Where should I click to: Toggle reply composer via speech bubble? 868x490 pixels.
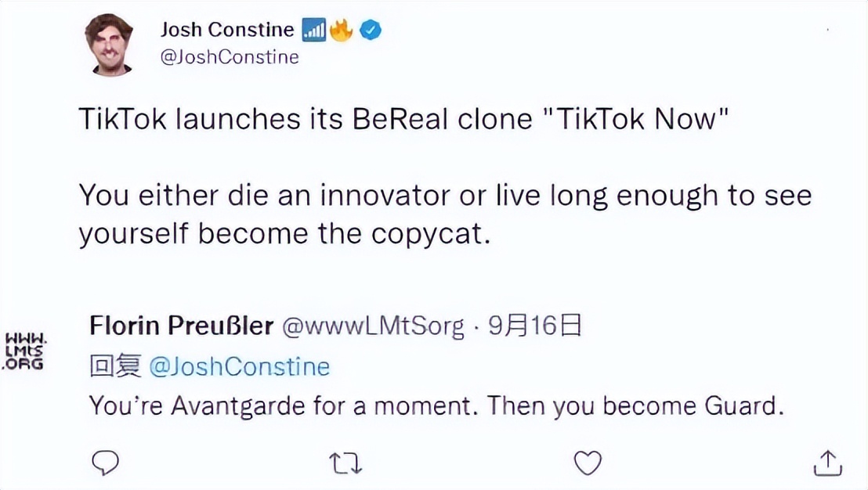[106, 463]
